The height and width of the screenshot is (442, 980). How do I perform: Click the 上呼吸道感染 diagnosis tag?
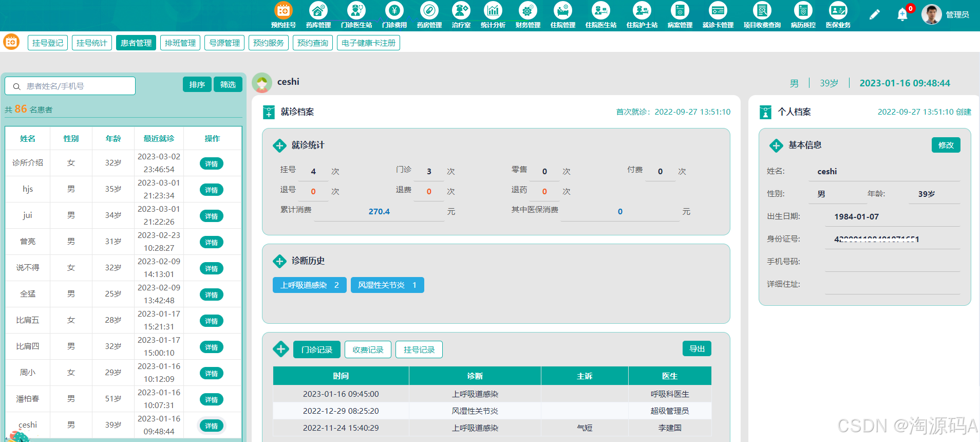pyautogui.click(x=310, y=285)
